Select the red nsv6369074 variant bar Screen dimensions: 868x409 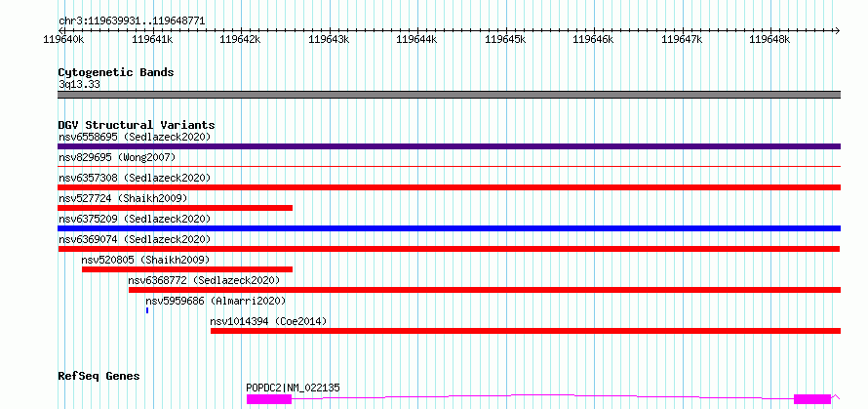[449, 249]
